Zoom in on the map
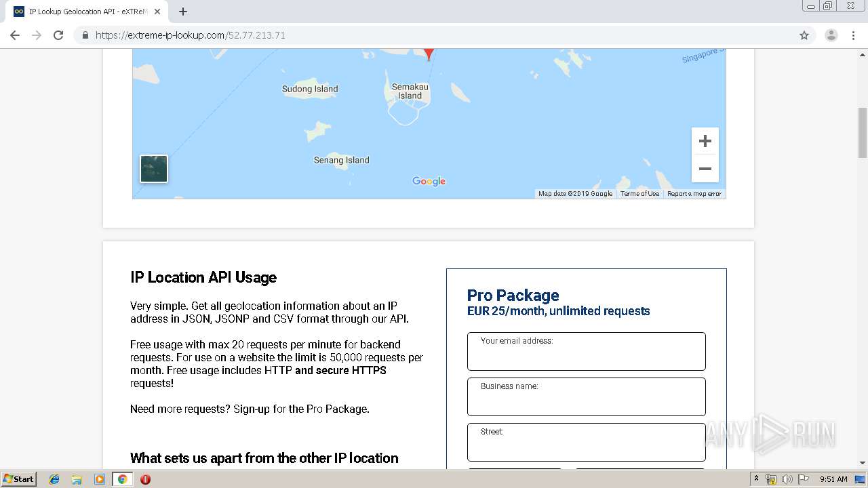Image resolution: width=868 pixels, height=488 pixels. click(x=705, y=141)
